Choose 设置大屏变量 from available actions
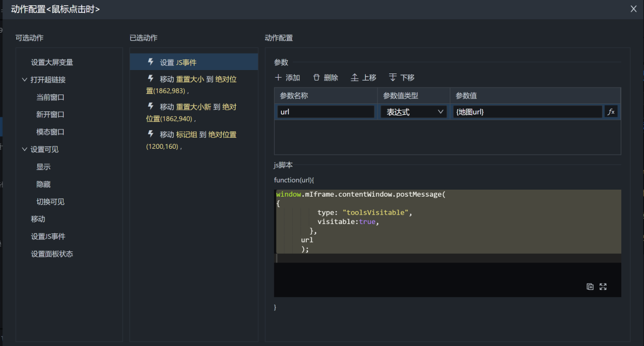The height and width of the screenshot is (346, 644). 52,62
